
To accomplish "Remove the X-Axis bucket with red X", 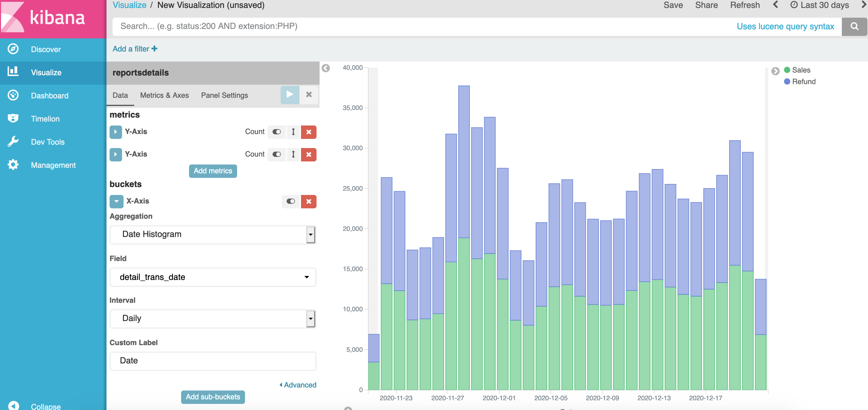I will [x=308, y=201].
